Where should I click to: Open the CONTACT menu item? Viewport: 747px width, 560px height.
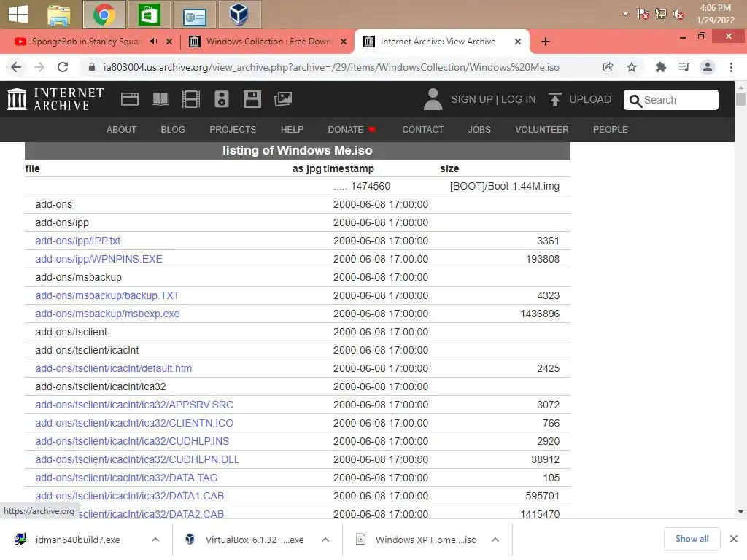pyautogui.click(x=422, y=130)
